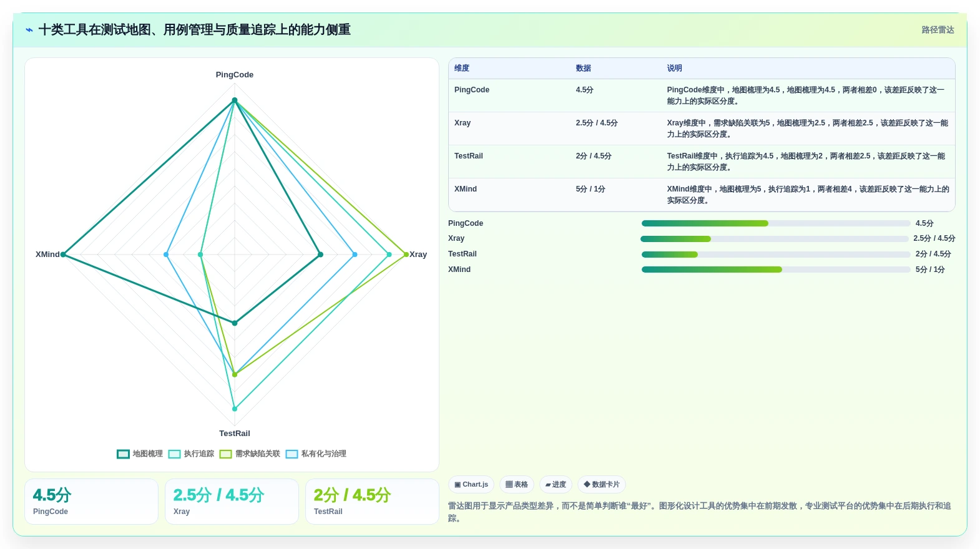Click the lightning icon beside the title
The height and width of the screenshot is (549, 980).
[x=29, y=30]
